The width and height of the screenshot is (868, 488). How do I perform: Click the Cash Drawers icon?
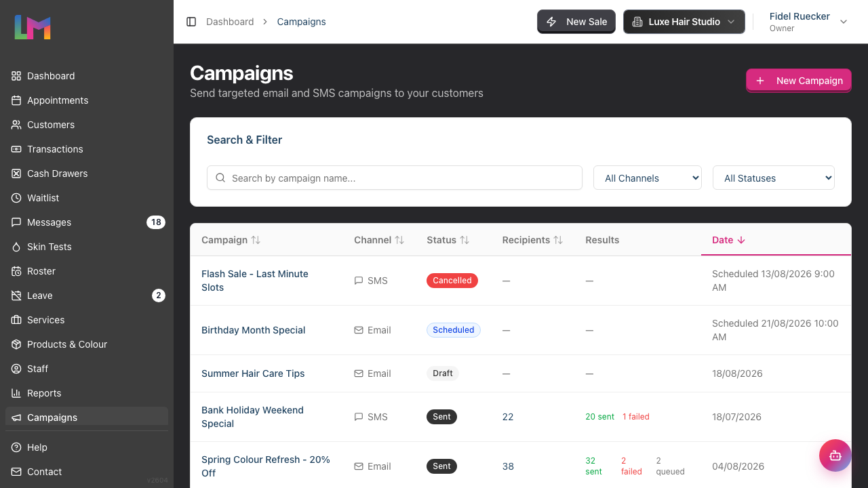[16, 174]
